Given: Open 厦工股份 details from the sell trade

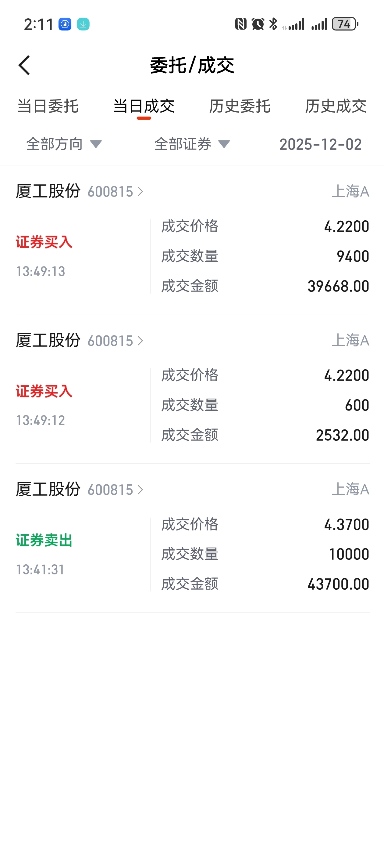Looking at the screenshot, I should (x=80, y=490).
